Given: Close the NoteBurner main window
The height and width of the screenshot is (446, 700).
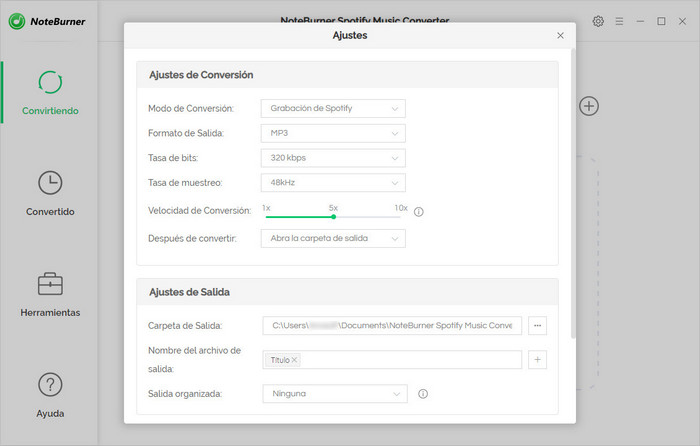Looking at the screenshot, I should (x=682, y=21).
